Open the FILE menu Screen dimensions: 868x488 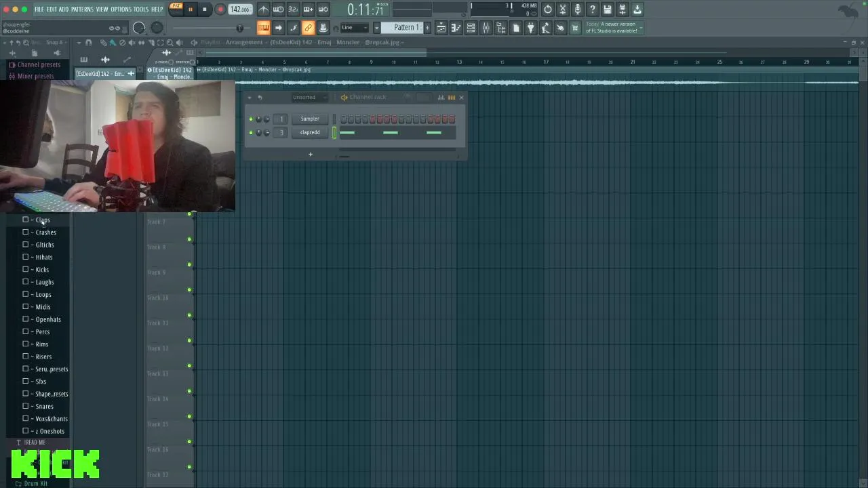39,9
